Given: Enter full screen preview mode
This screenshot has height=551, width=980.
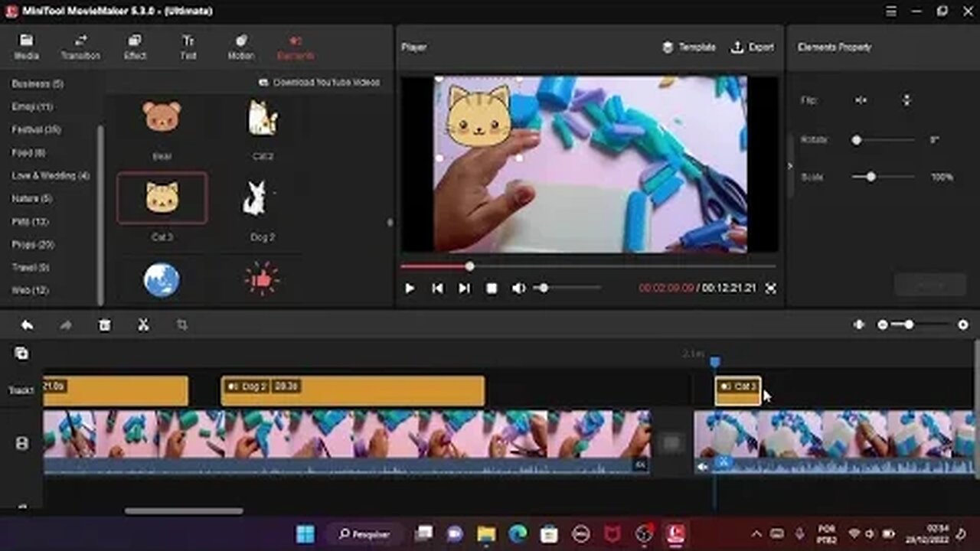Looking at the screenshot, I should (770, 288).
